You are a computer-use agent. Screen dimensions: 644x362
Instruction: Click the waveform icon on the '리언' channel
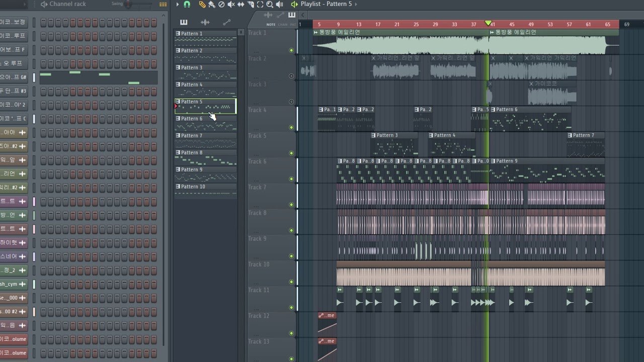click(22, 174)
